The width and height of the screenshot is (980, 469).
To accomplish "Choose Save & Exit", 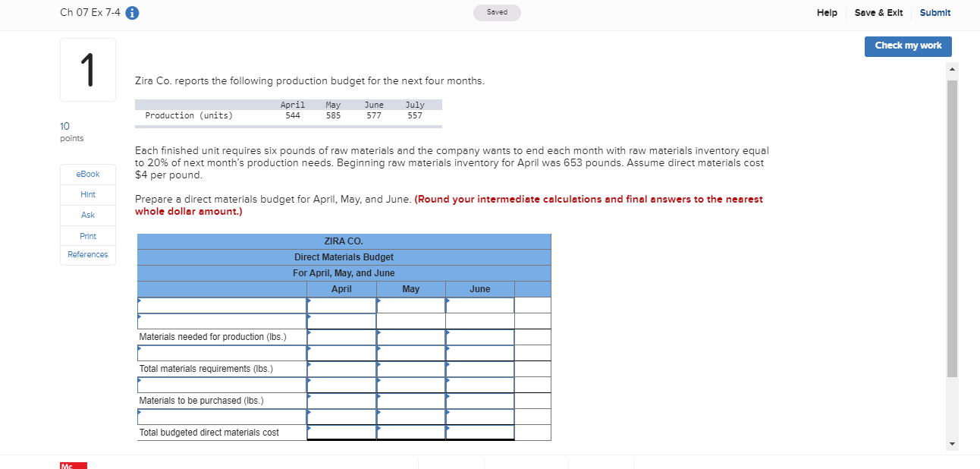I will (878, 13).
